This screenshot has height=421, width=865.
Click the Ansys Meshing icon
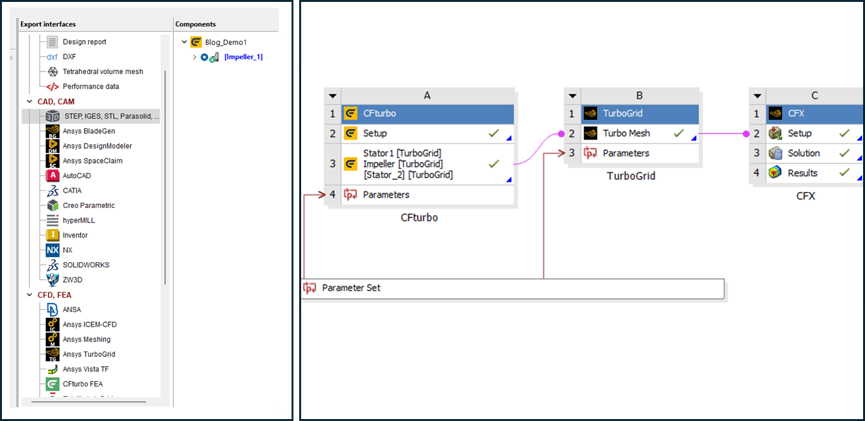(x=52, y=339)
